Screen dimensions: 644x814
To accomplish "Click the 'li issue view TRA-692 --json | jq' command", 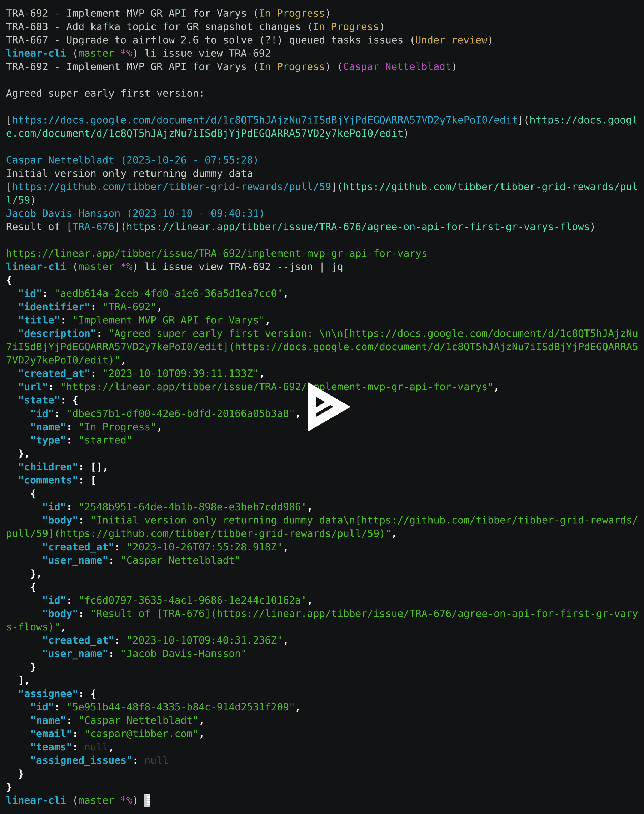I will coord(244,267).
